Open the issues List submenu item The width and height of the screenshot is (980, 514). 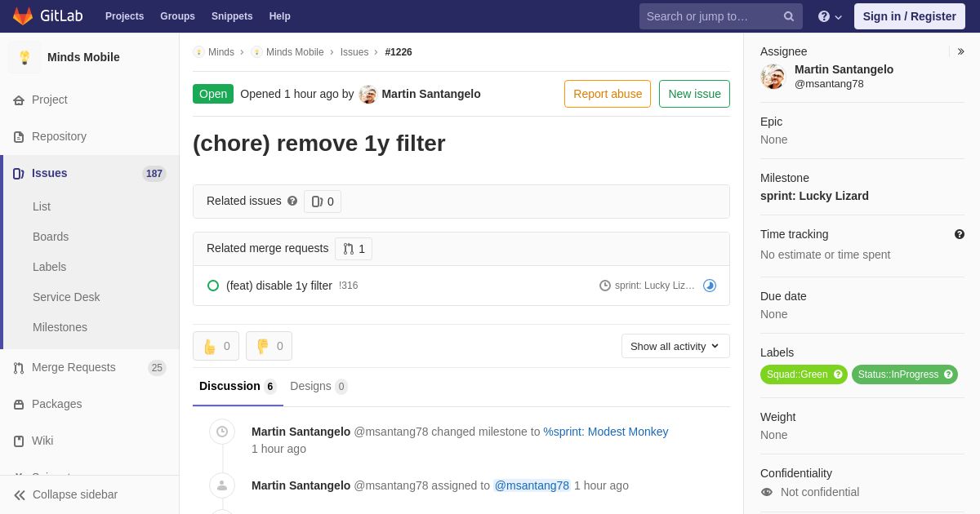tap(42, 206)
